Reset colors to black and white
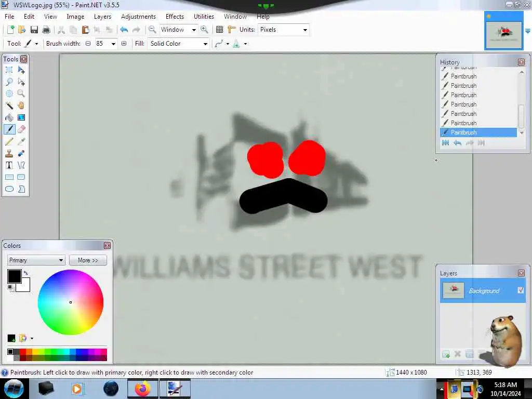This screenshot has width=532, height=399. point(11,288)
